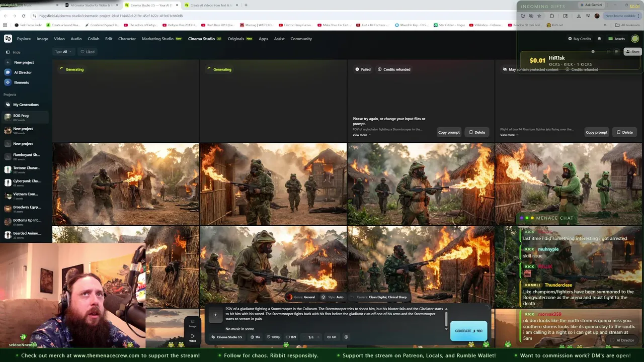Open the Explore menu

[24, 39]
